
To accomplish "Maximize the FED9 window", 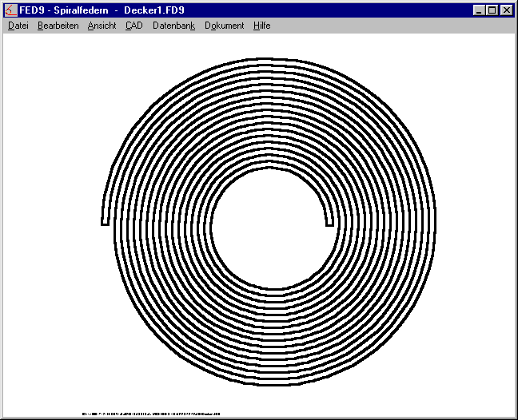I will [x=491, y=10].
